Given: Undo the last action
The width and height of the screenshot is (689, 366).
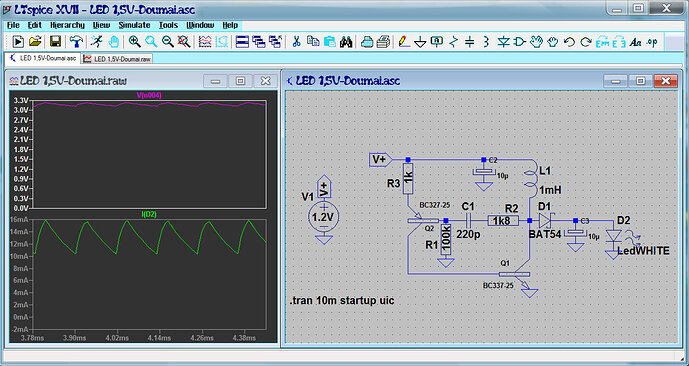Looking at the screenshot, I should click(569, 42).
